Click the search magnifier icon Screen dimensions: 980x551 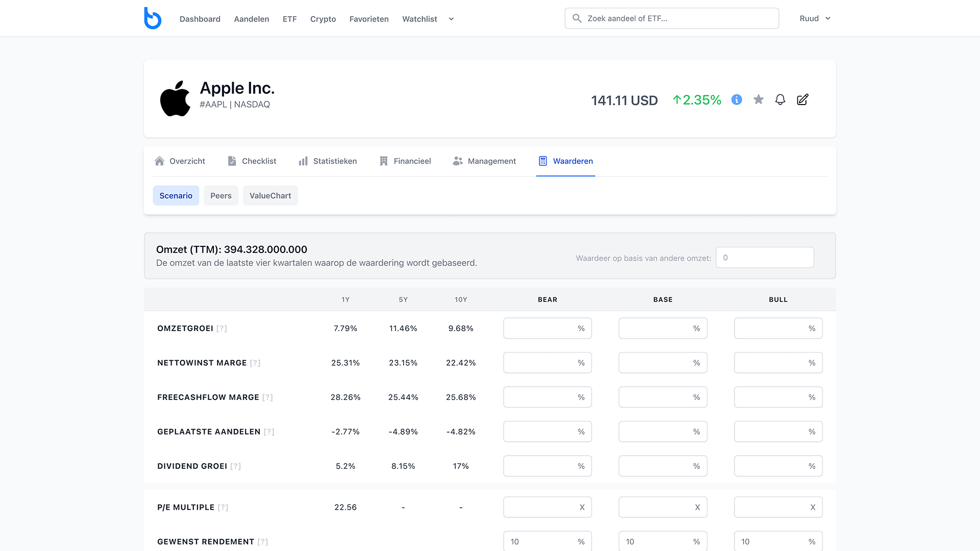[x=577, y=18]
